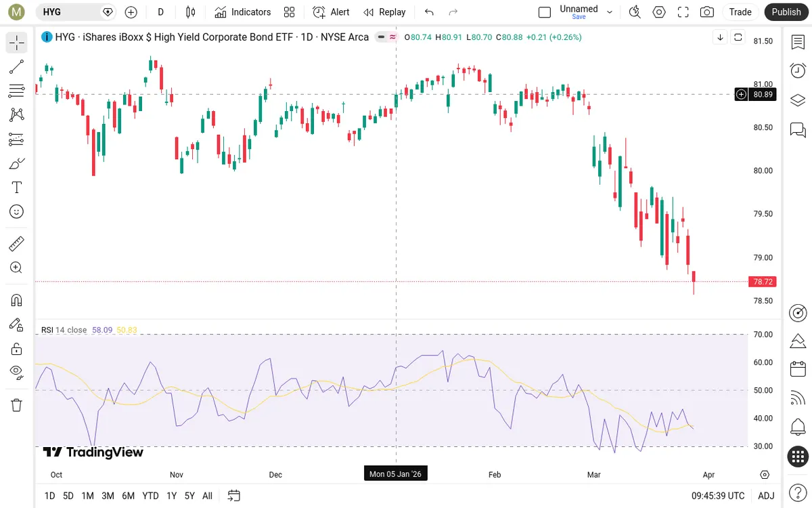
Task: Select the ruler measure tool
Action: coord(17,244)
